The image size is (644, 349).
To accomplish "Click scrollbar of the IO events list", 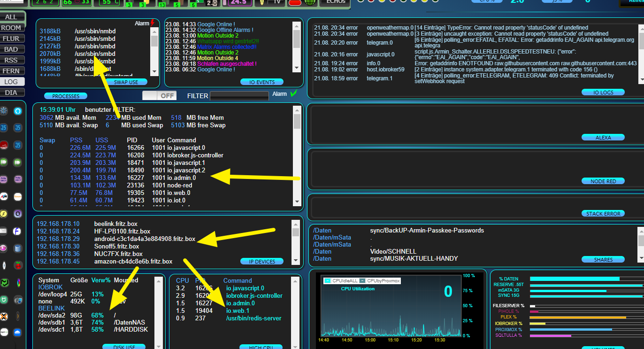I will pos(296,47).
